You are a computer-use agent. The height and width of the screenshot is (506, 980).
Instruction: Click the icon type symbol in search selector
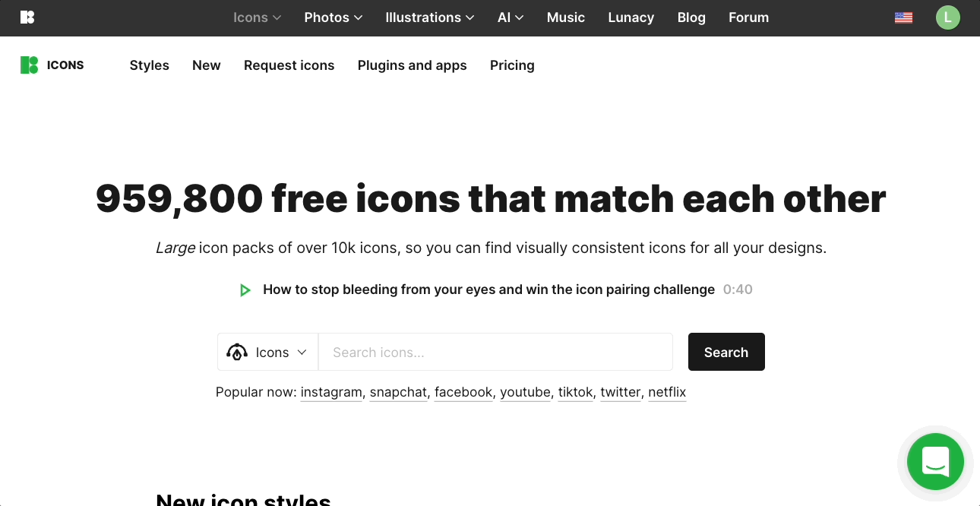click(238, 353)
